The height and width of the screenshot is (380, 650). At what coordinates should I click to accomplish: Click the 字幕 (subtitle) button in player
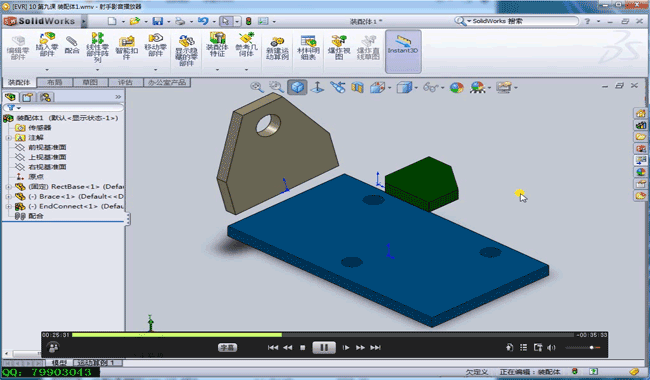click(x=227, y=348)
